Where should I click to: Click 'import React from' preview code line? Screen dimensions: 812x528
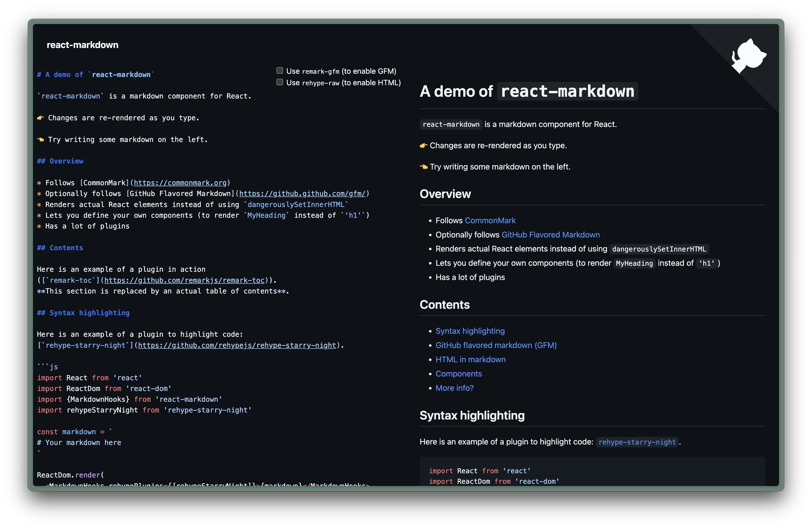(480, 471)
